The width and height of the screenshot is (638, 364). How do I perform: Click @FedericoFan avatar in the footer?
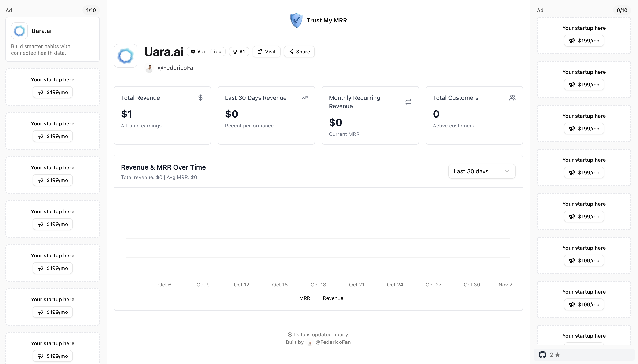coord(309,343)
